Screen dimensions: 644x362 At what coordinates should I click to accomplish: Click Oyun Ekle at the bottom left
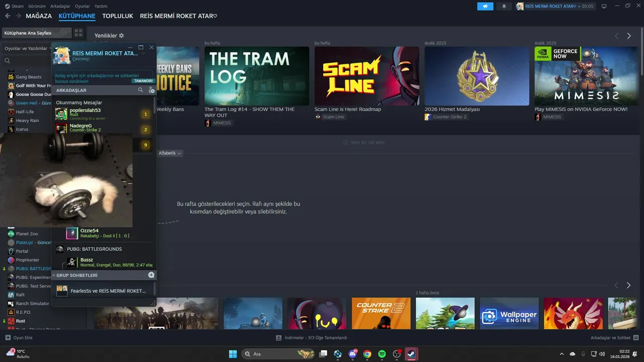click(23, 338)
